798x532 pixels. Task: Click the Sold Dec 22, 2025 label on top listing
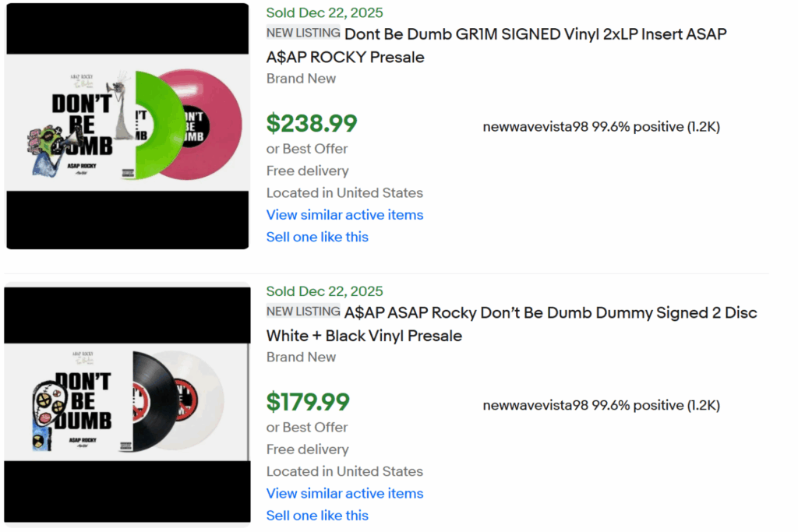324,12
